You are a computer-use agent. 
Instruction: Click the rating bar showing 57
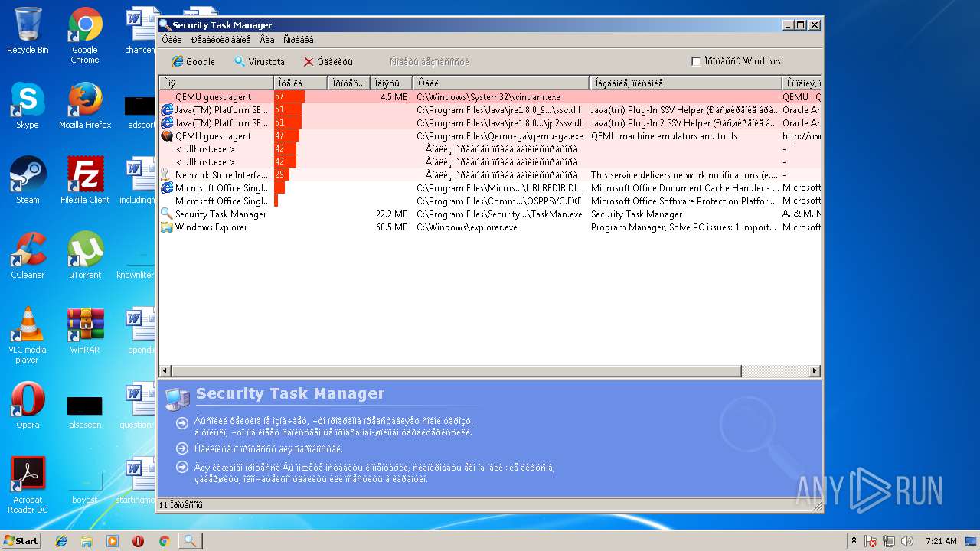(x=289, y=97)
